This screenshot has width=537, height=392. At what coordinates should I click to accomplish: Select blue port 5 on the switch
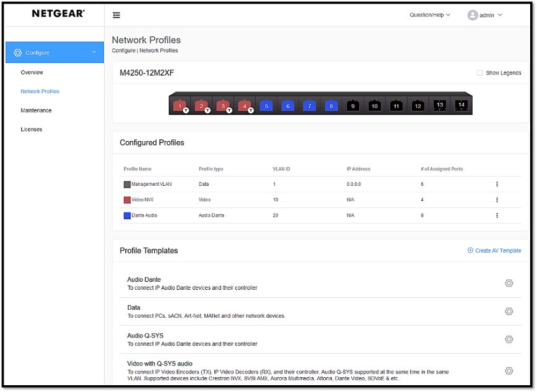point(266,106)
